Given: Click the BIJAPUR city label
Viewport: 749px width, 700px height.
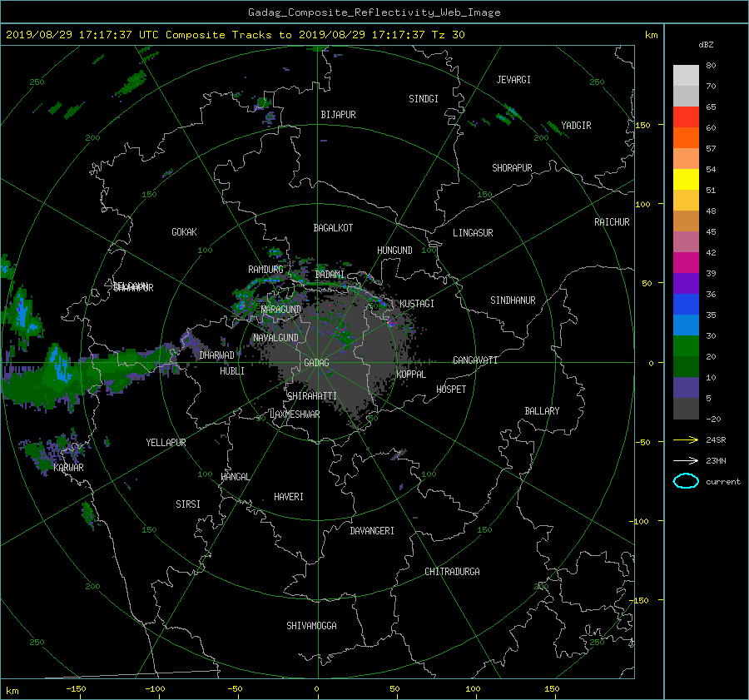Looking at the screenshot, I should [x=338, y=115].
